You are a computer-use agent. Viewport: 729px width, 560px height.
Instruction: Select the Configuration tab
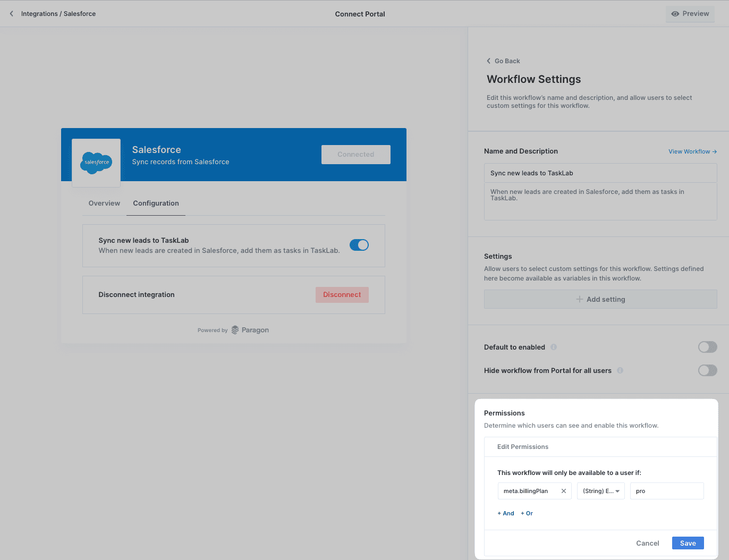(x=156, y=203)
